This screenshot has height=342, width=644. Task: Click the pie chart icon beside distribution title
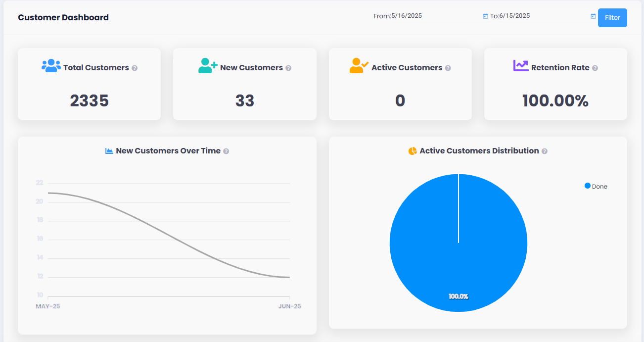(x=413, y=151)
